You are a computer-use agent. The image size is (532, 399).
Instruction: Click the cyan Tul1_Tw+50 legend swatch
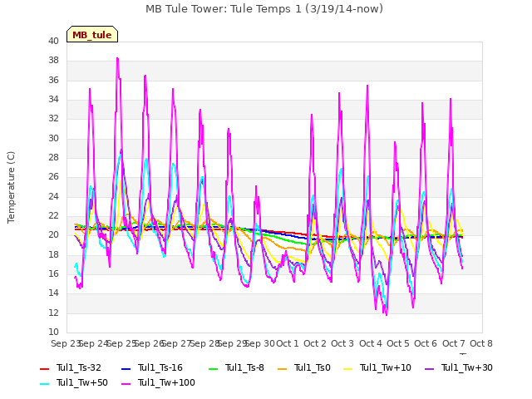pos(45,384)
